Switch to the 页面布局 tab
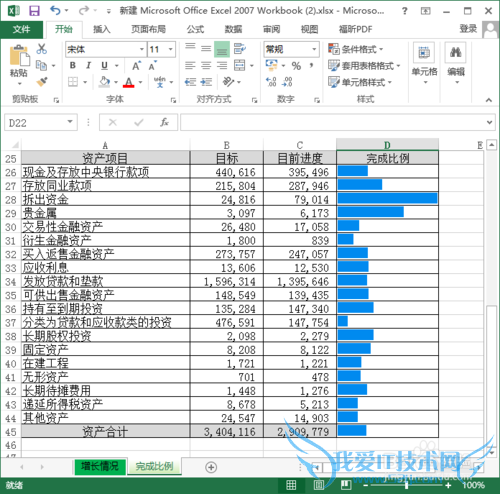Image resolution: width=500 pixels, height=494 pixels. (x=148, y=30)
